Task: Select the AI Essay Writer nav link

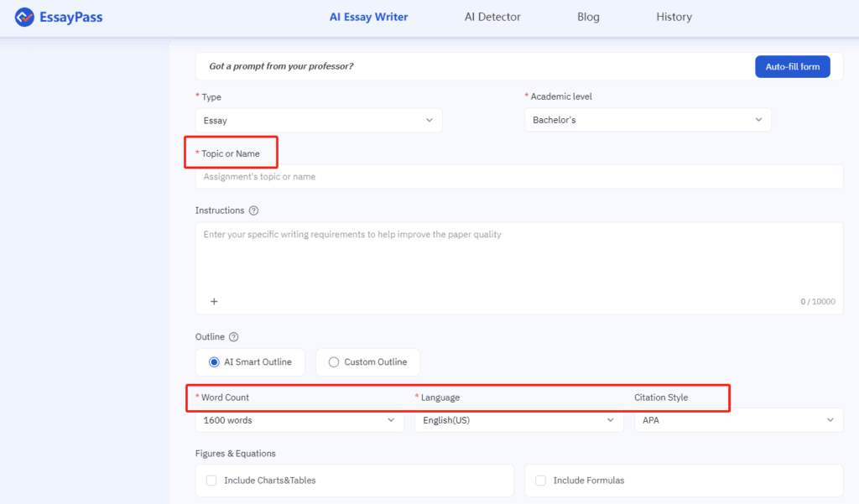Action: tap(368, 17)
